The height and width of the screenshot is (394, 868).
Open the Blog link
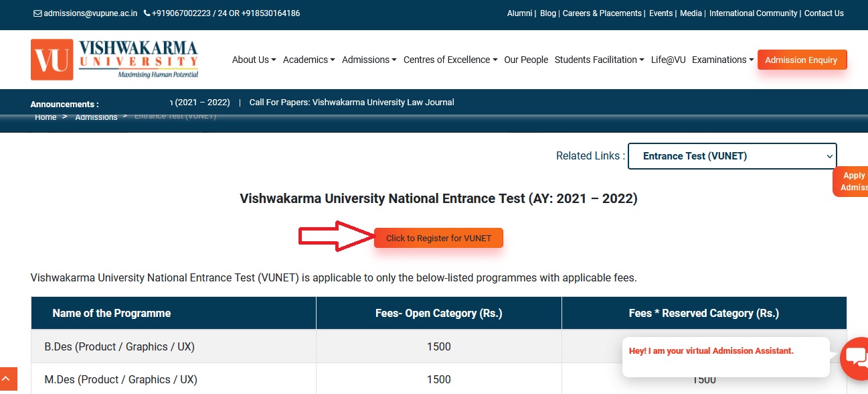tap(548, 13)
